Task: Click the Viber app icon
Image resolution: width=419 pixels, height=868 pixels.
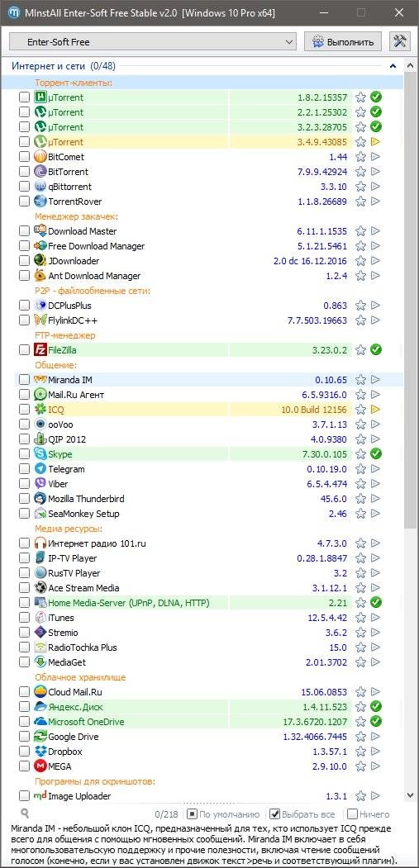Action: [40, 484]
